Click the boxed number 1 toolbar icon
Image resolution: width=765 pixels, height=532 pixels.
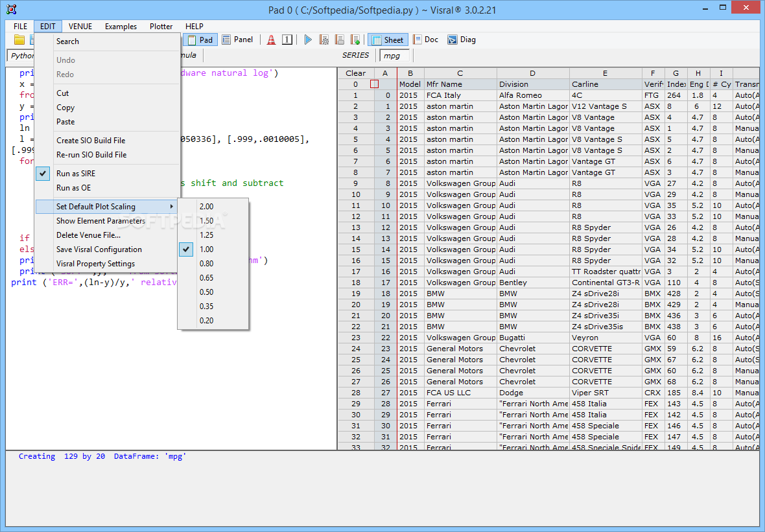(x=287, y=40)
